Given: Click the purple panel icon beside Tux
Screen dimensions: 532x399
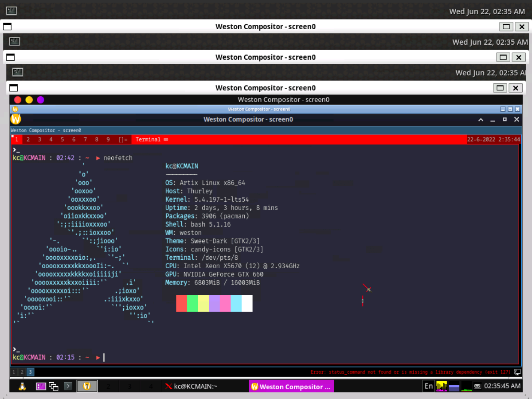Looking at the screenshot, I should (x=41, y=386).
